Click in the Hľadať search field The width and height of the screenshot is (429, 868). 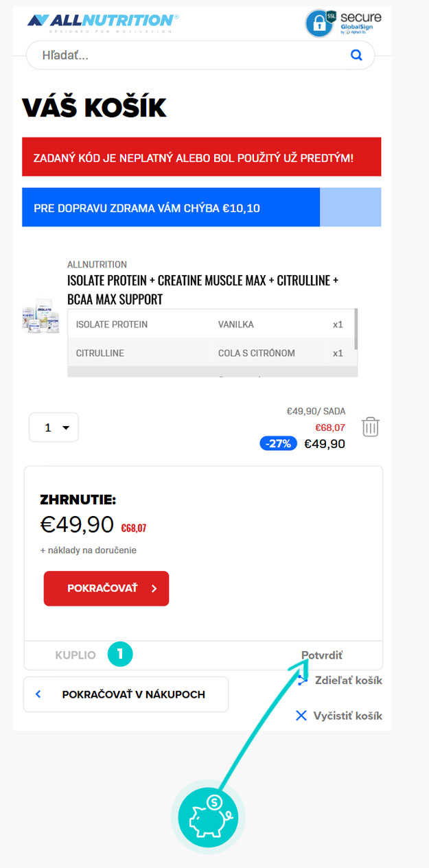point(185,56)
